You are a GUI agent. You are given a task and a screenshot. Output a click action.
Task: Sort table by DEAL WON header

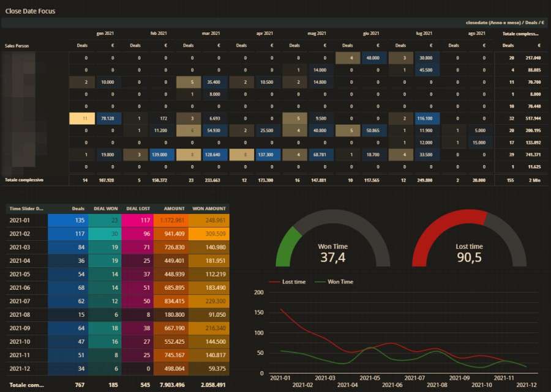[107, 209]
